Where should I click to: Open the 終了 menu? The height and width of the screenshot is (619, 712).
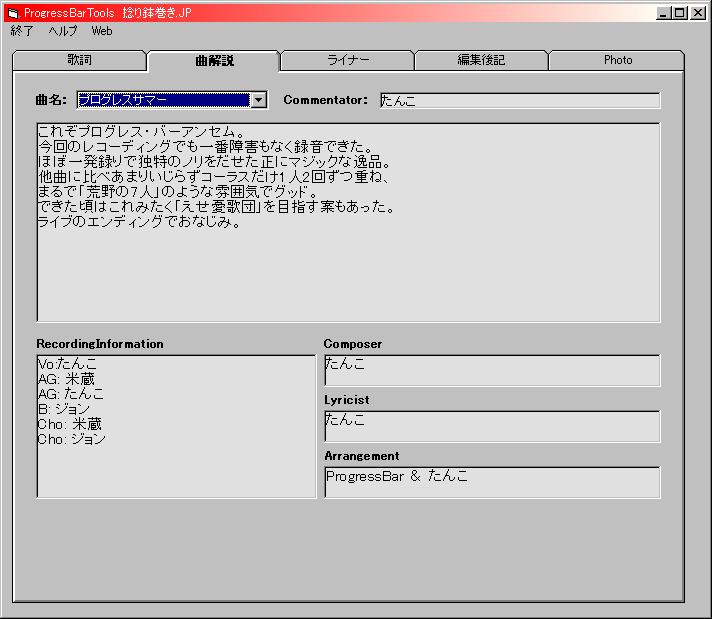click(22, 31)
